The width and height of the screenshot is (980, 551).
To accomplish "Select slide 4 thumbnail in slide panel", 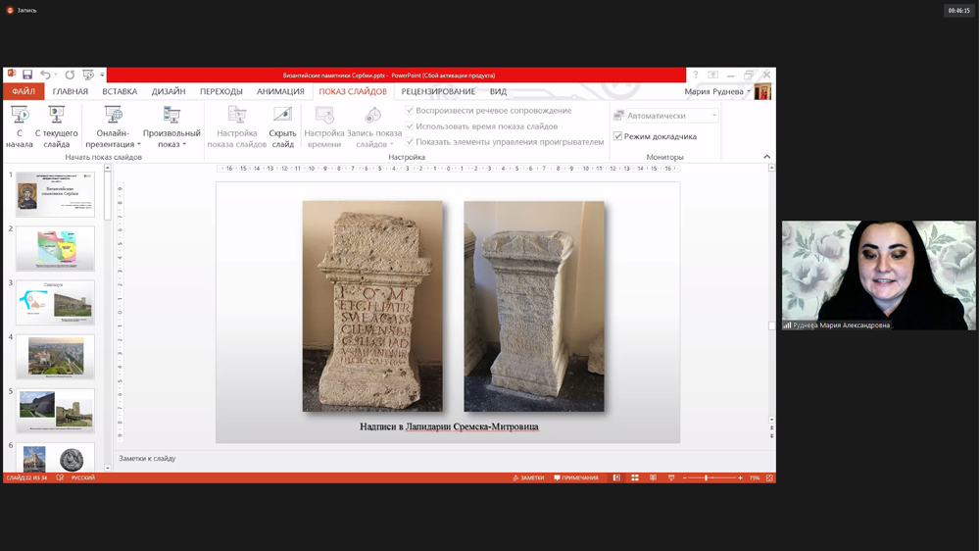I will 55,356.
